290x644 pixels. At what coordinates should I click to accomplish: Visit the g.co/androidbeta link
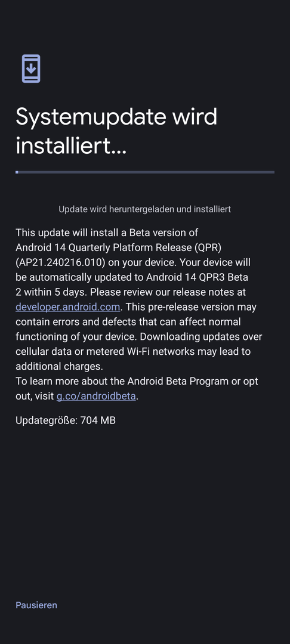pyautogui.click(x=96, y=396)
